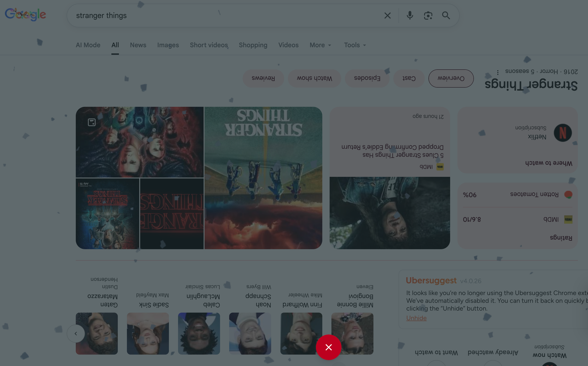Click the inverted Stranger Things title
This screenshot has width=588, height=366.
point(531,85)
